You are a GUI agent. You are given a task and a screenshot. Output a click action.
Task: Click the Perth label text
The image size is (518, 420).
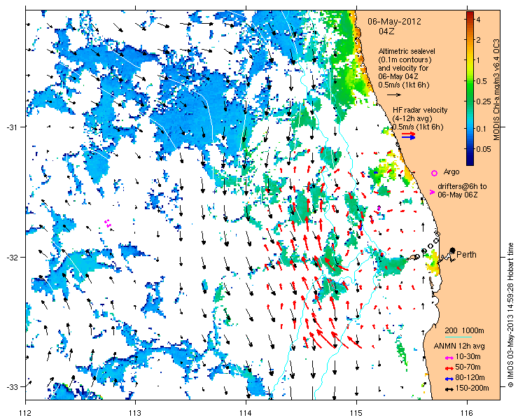(466, 255)
